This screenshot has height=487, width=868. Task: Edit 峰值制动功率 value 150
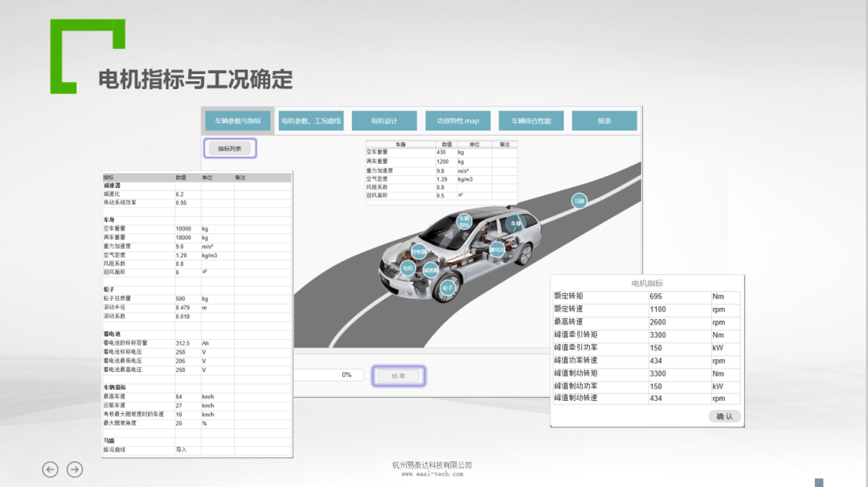(x=679, y=387)
